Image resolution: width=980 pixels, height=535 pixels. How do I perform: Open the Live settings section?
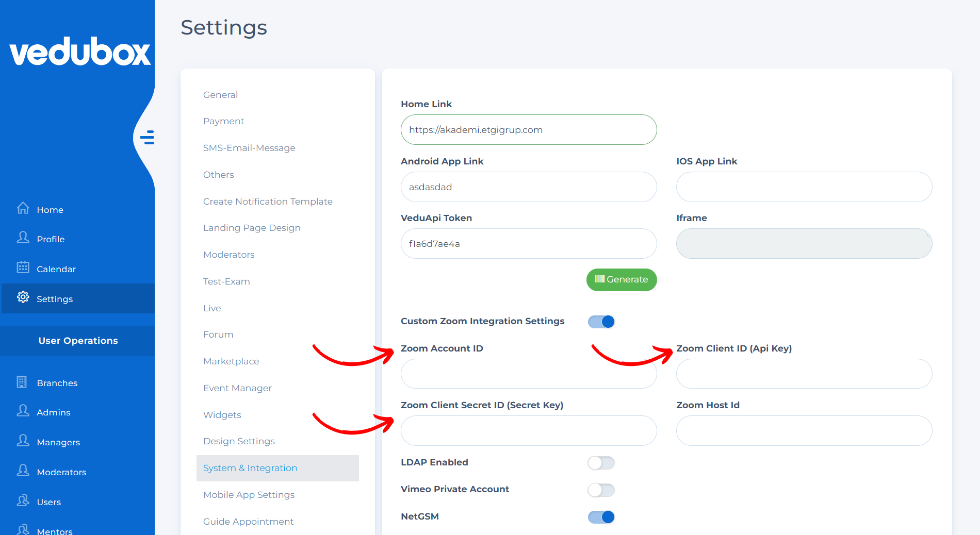click(212, 308)
